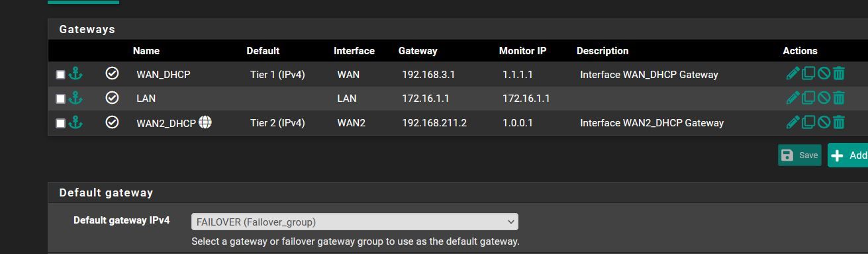Viewport: 868px width, 254px height.
Task: Delete the WAN2_DHCP gateway with trash icon
Action: 839,122
